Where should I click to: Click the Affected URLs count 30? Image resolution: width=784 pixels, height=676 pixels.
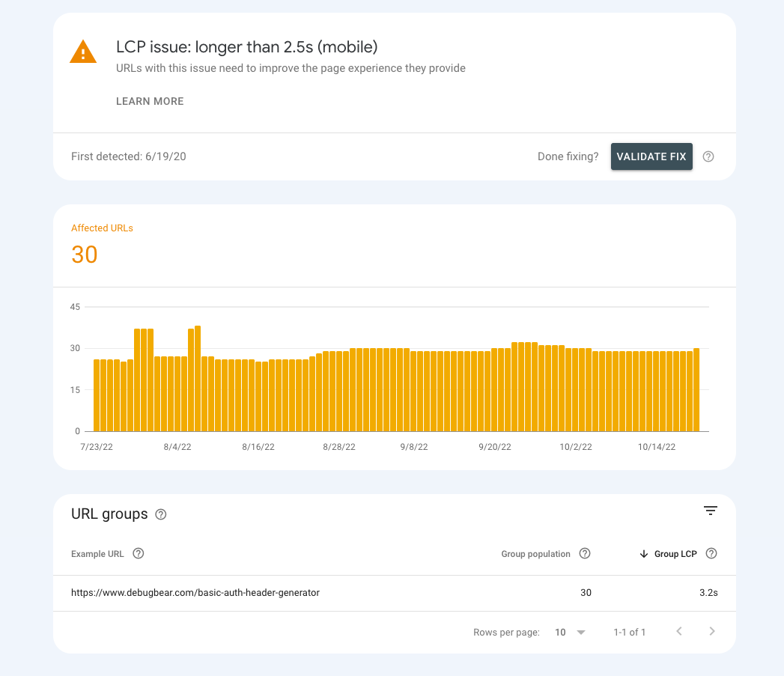coord(85,255)
